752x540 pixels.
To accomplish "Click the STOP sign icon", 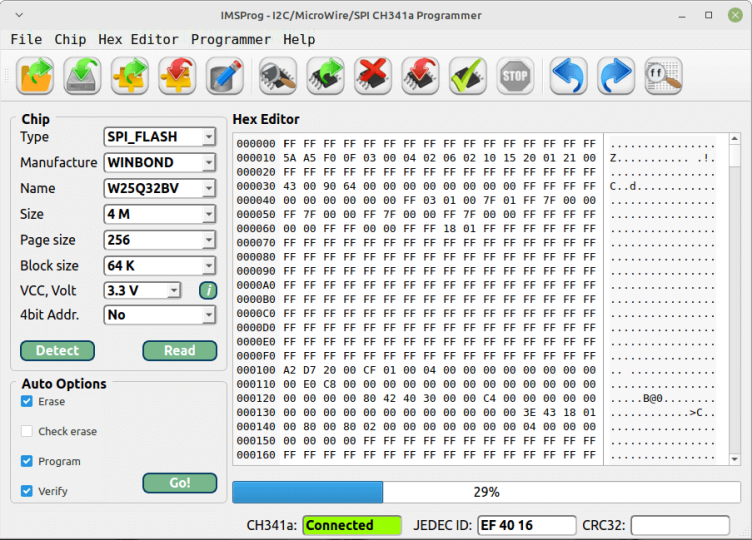I will [x=515, y=76].
